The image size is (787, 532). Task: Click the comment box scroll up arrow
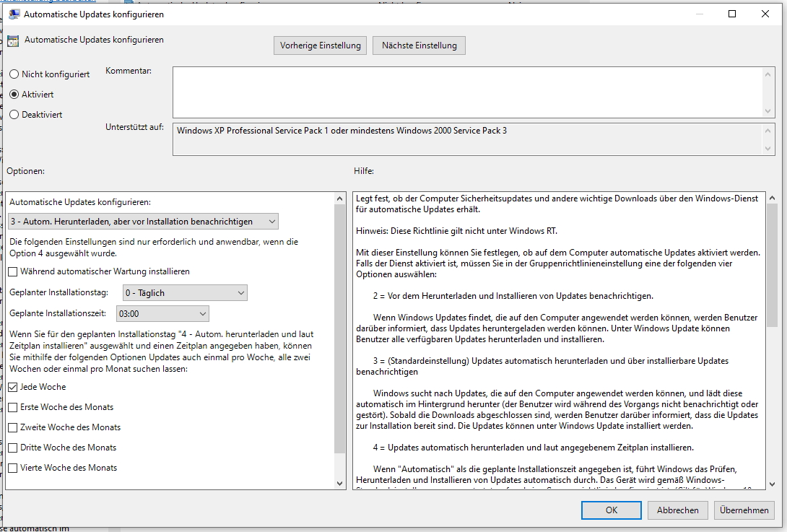(x=768, y=74)
